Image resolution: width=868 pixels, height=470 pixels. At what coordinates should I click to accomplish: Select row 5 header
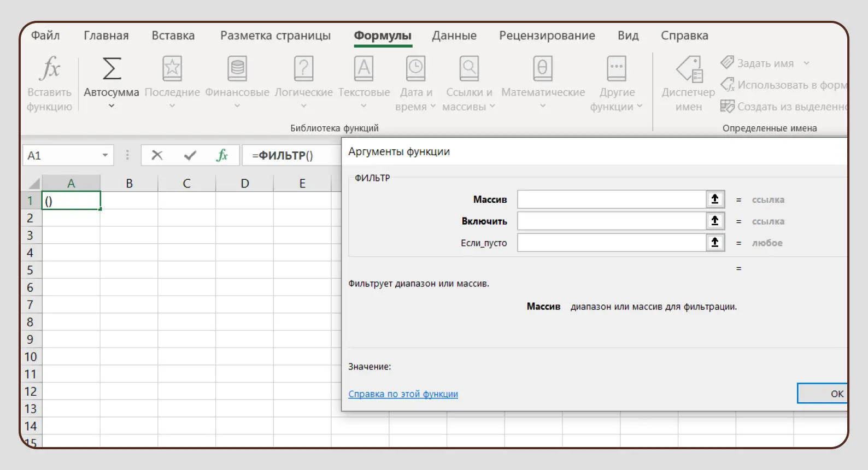[x=31, y=270]
